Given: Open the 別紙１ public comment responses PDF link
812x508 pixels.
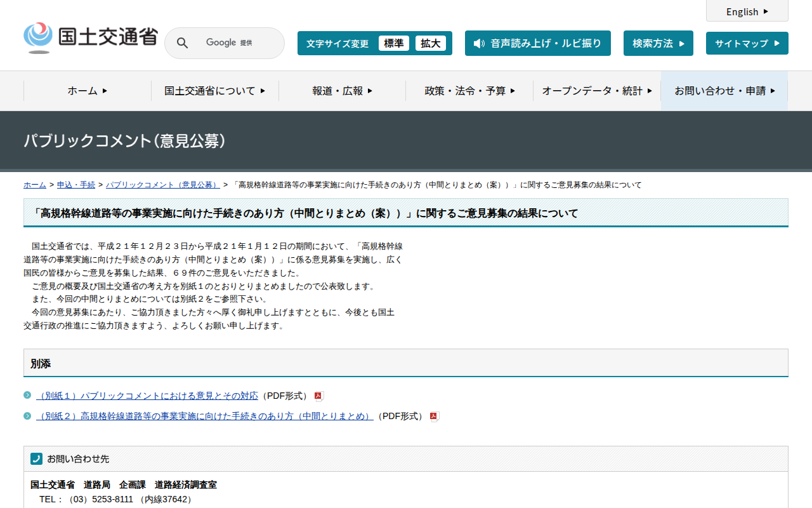Looking at the screenshot, I should [147, 396].
